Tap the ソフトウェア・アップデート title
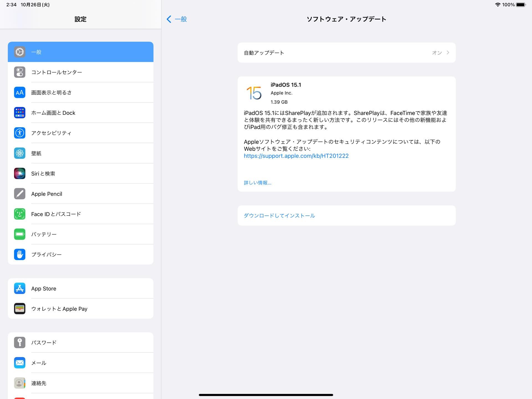 pos(346,19)
